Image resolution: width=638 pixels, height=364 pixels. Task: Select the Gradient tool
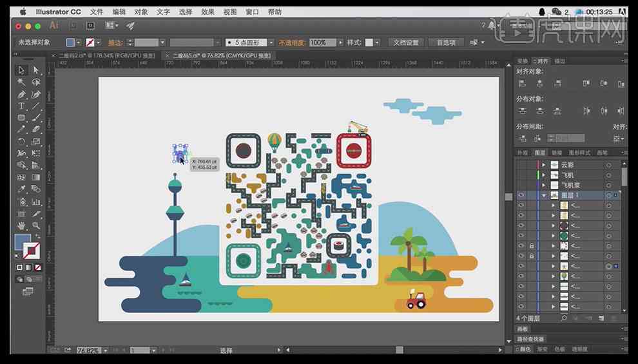[36, 177]
